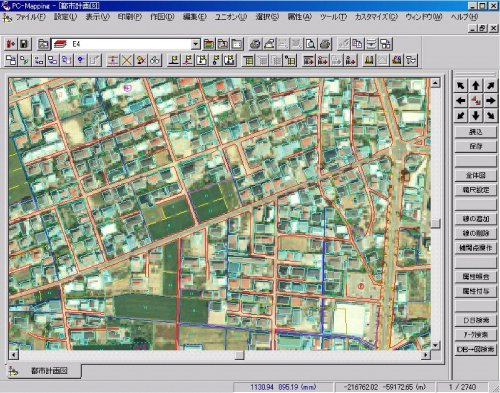Click the 属性照会 button

(476, 276)
